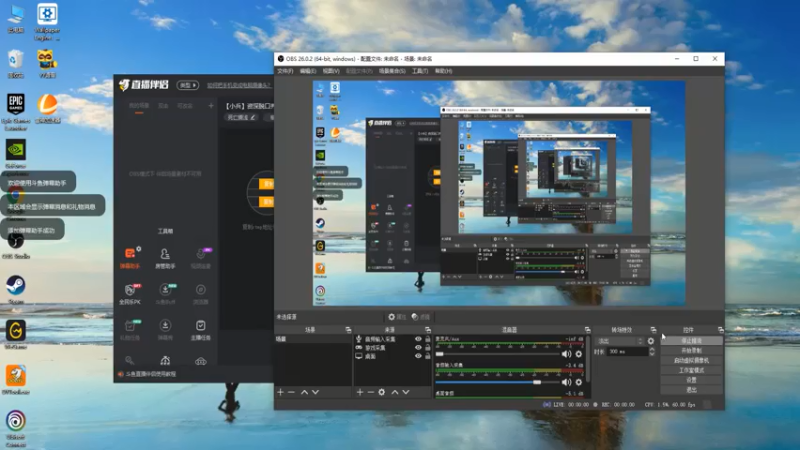Remove the selected scene with minus icon
The height and width of the screenshot is (450, 800).
tap(291, 392)
